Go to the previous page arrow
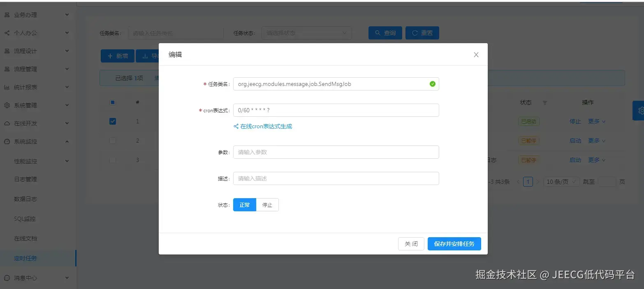This screenshot has height=289, width=644. tap(518, 182)
